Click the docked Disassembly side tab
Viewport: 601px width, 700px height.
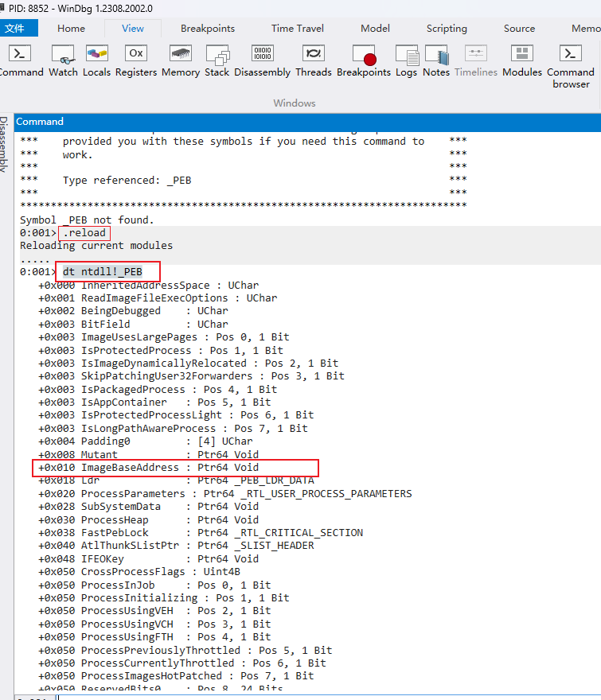coord(6,144)
